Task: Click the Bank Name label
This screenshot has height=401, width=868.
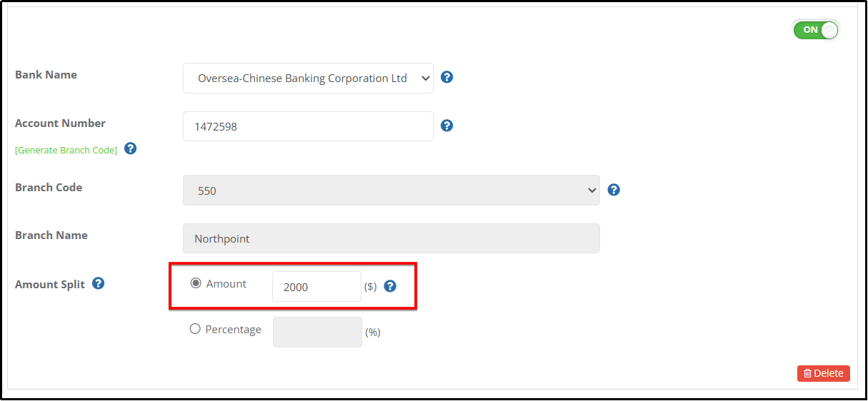Action: (x=46, y=74)
